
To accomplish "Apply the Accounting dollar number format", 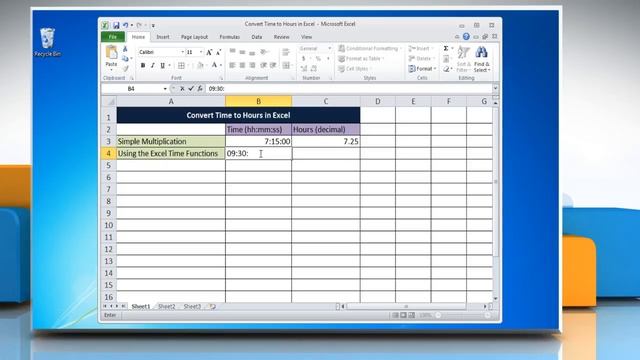I will [x=304, y=59].
